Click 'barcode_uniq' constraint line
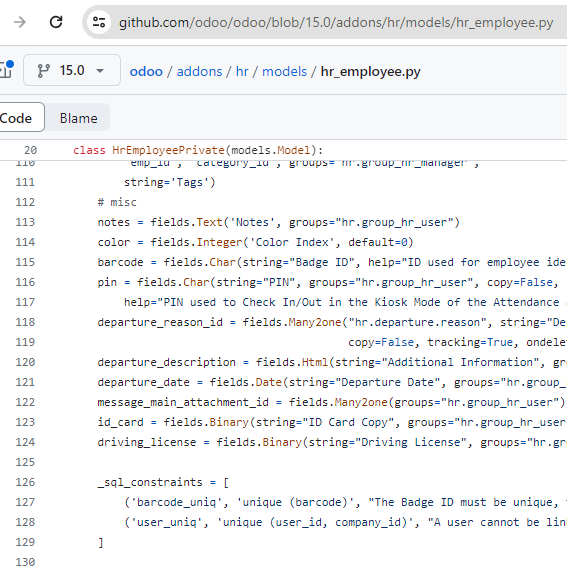The width and height of the screenshot is (567, 568). (345, 502)
